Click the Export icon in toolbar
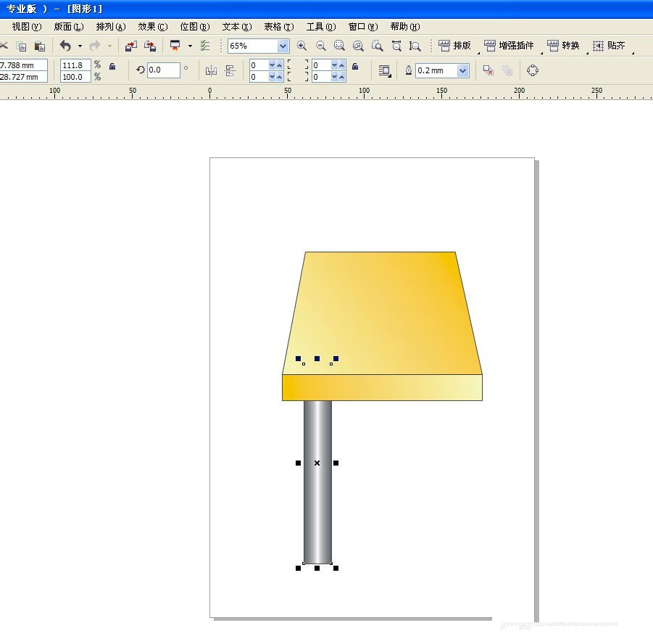 pyautogui.click(x=150, y=46)
